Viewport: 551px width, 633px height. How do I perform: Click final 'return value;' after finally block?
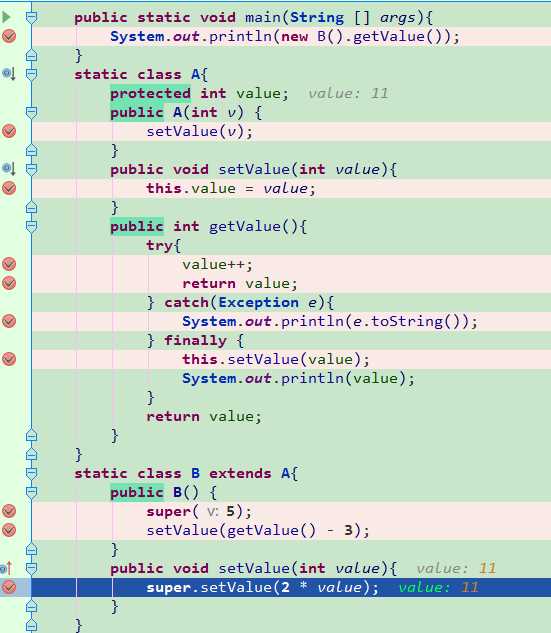click(204, 416)
